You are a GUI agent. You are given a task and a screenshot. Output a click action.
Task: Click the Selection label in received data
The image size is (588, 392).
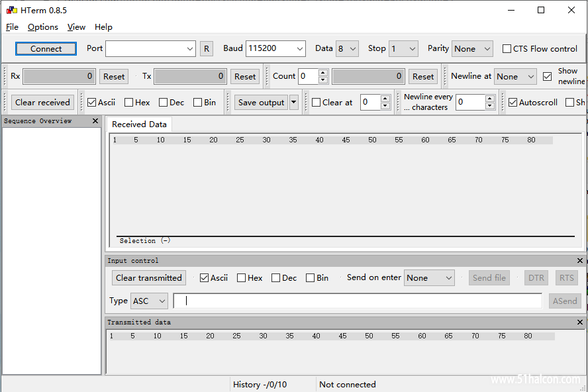pyautogui.click(x=145, y=241)
